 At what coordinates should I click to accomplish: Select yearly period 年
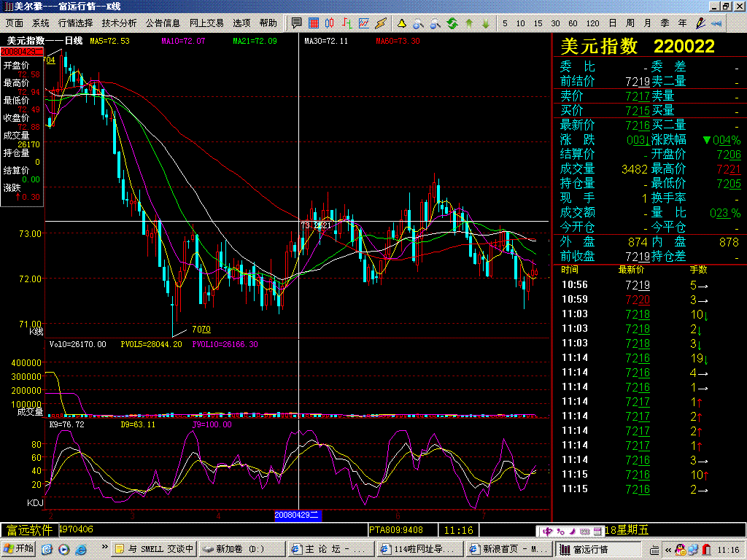click(x=682, y=23)
